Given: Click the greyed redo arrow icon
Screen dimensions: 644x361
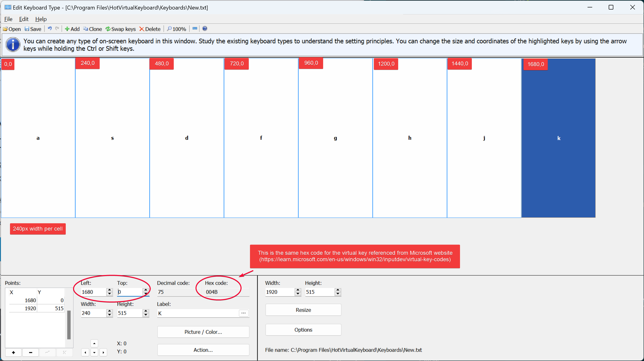Looking at the screenshot, I should pos(57,29).
